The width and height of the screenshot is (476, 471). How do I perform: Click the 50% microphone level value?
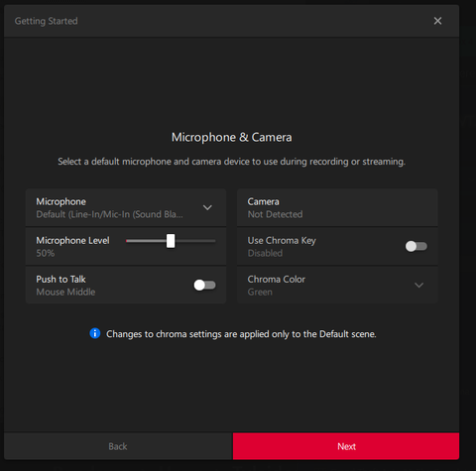click(46, 253)
